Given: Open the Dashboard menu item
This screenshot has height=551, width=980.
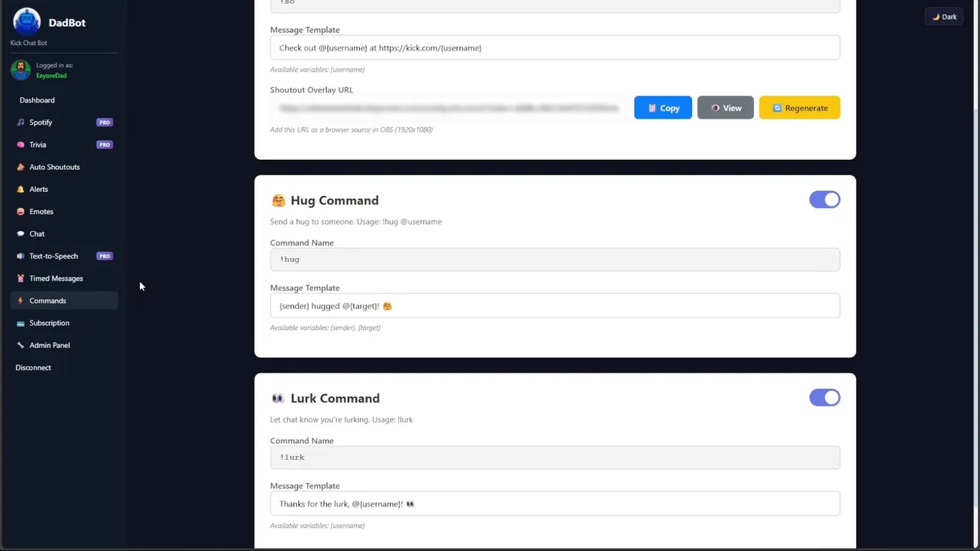Looking at the screenshot, I should (37, 100).
